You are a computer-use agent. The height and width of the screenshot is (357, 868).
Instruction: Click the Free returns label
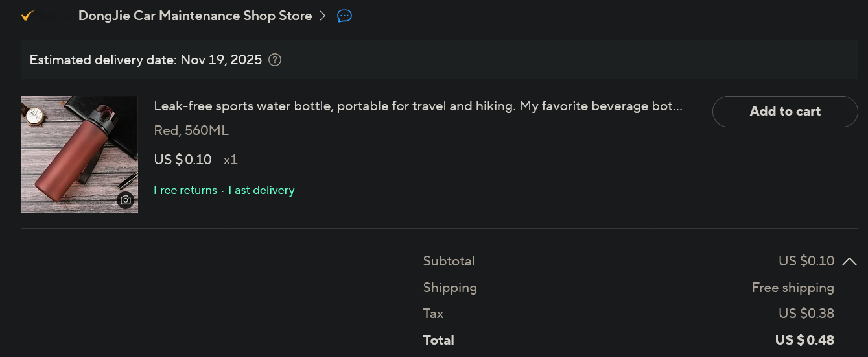pos(185,190)
